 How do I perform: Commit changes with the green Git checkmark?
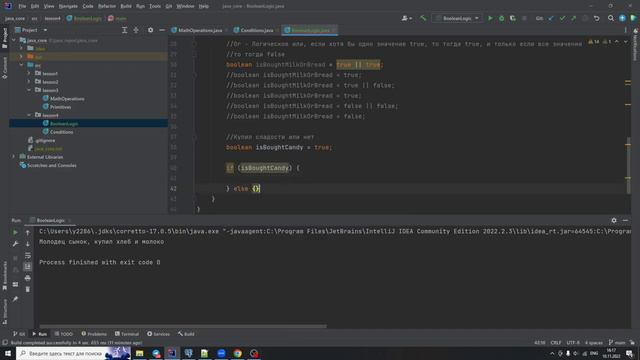point(562,18)
